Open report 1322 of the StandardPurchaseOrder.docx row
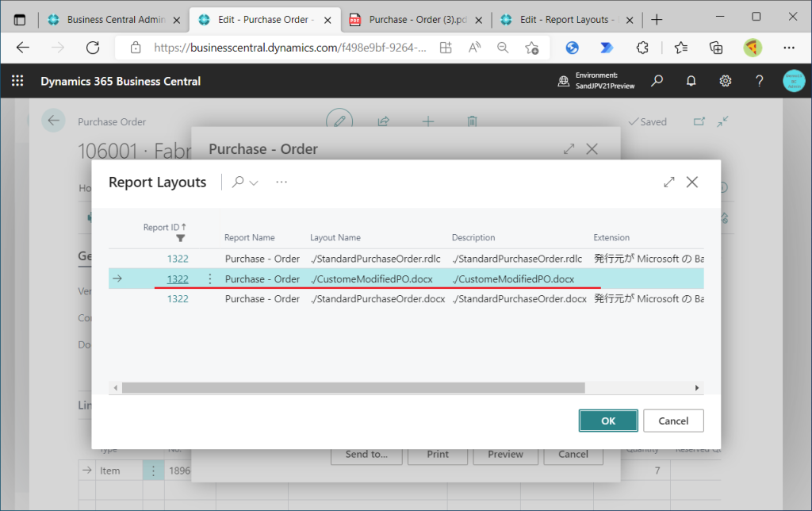 click(x=178, y=298)
